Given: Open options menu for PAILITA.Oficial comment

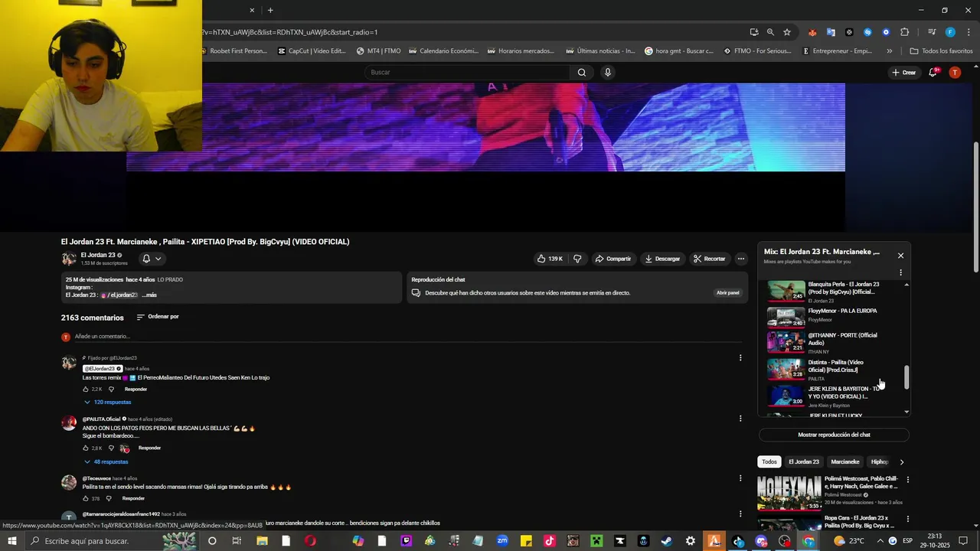Looking at the screenshot, I should point(740,419).
